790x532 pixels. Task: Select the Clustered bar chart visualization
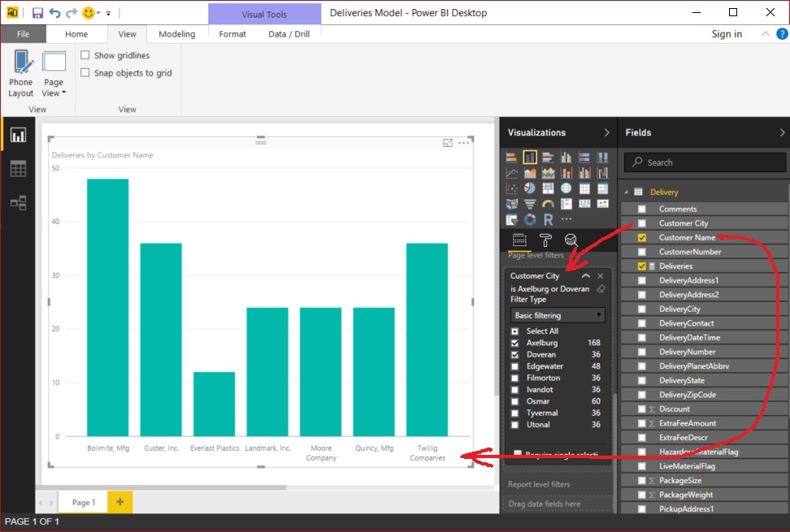(x=548, y=158)
